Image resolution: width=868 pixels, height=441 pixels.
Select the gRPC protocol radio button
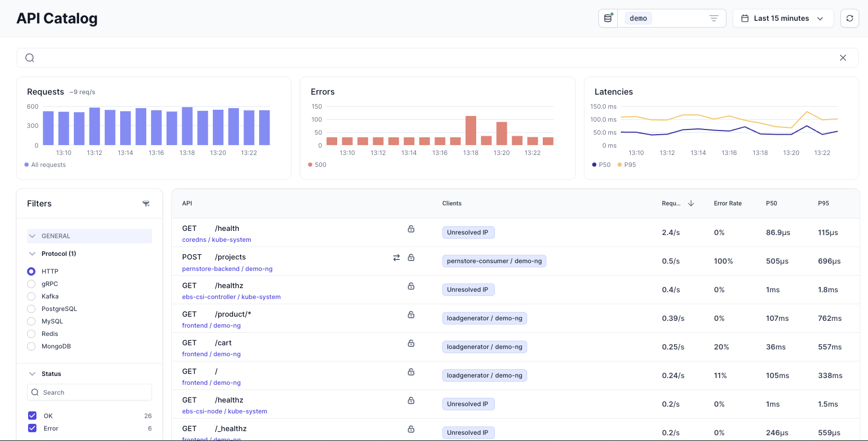coord(31,284)
